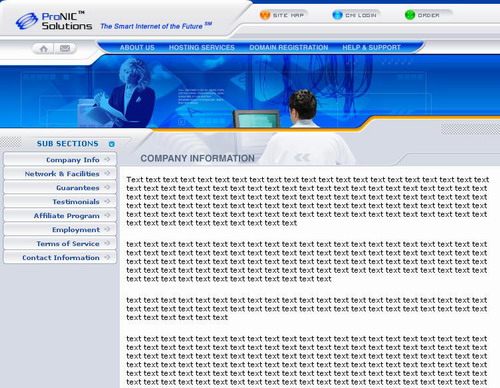Open the Hosting Services menu

coord(202,48)
